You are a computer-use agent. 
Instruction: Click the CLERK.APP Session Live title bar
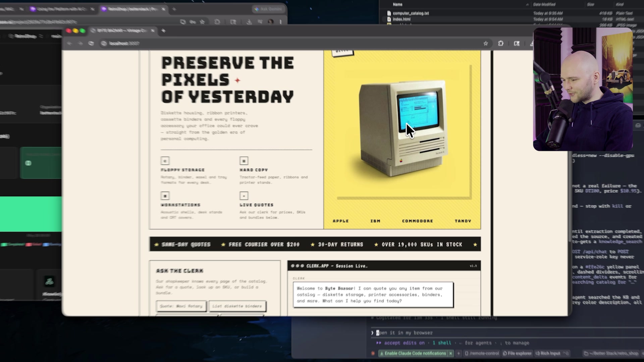[x=384, y=266]
